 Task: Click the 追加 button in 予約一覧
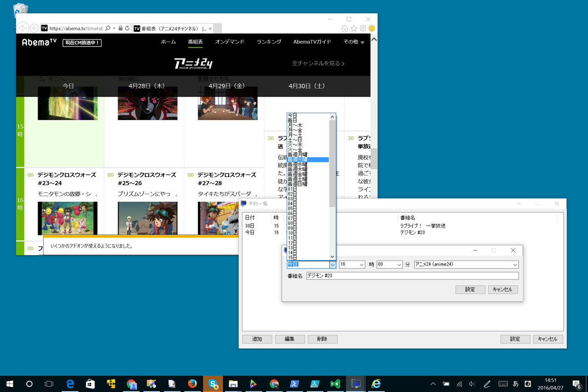point(257,339)
